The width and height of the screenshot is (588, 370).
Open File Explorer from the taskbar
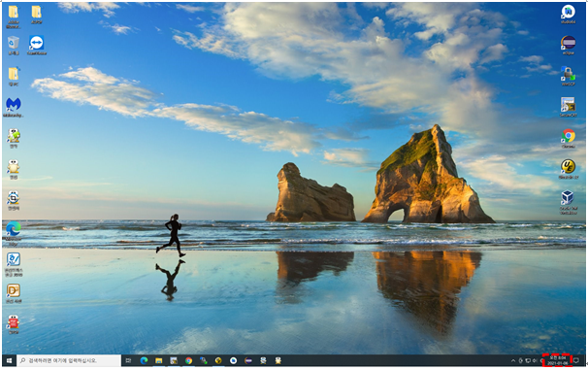coord(158,360)
